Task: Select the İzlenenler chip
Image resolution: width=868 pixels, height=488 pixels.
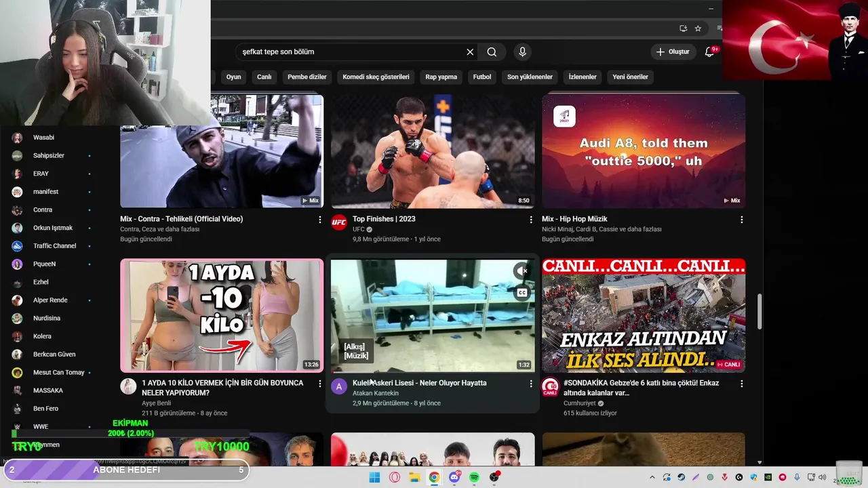Action: coord(583,77)
